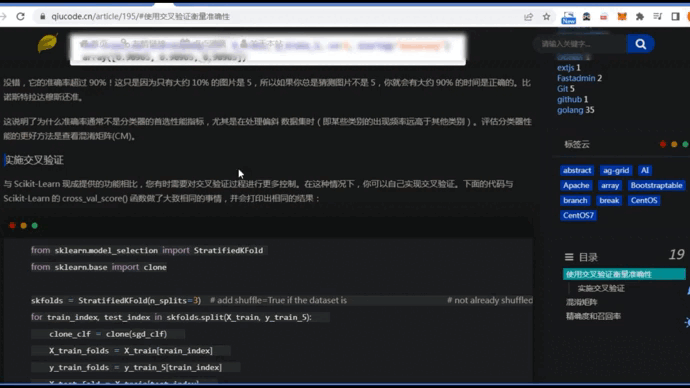This screenshot has height=388, width=690.
Task: Click the red dot beside 标签云
Action: (663, 144)
